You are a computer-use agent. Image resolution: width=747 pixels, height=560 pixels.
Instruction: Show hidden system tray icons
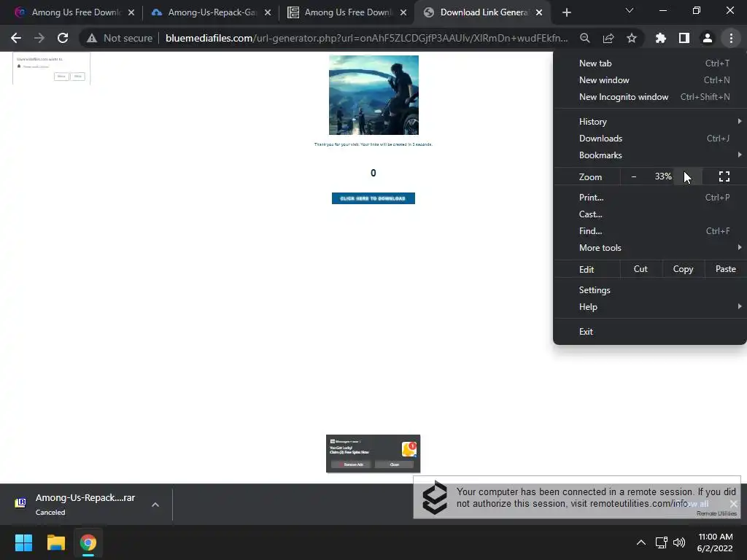[x=640, y=542]
